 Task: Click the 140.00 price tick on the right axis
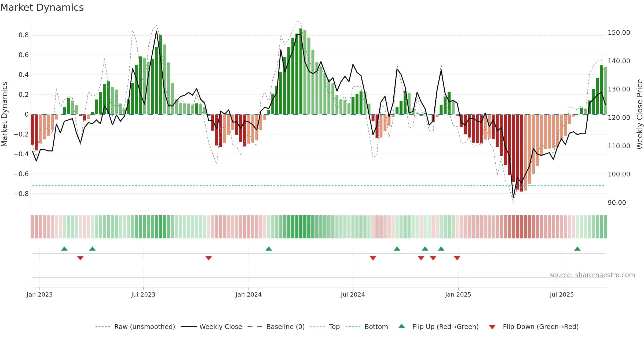[619, 61]
